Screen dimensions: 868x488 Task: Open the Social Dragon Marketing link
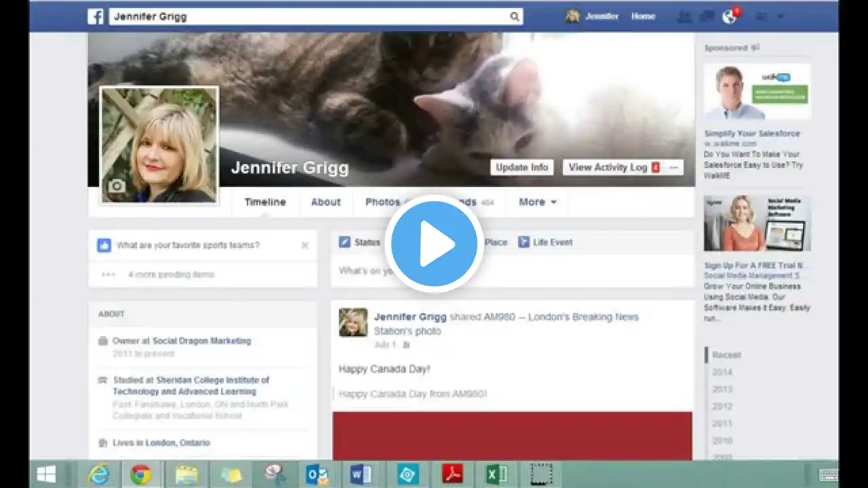coord(201,341)
